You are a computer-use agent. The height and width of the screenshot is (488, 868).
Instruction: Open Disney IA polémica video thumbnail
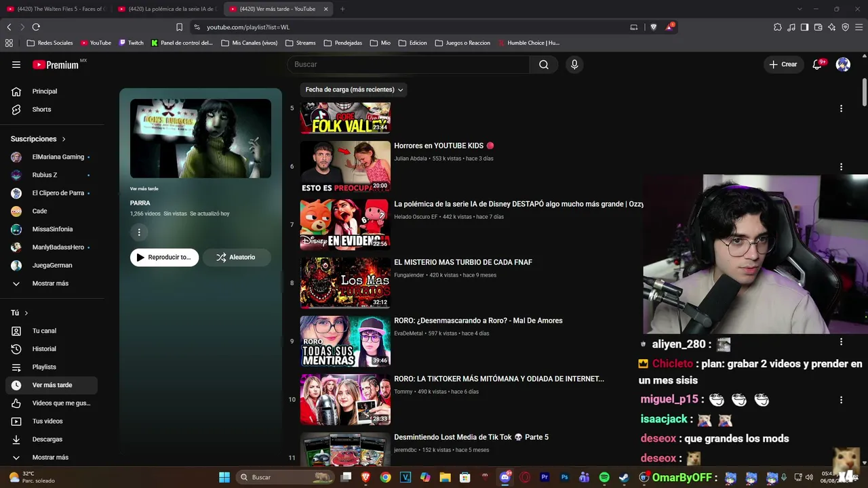(345, 225)
